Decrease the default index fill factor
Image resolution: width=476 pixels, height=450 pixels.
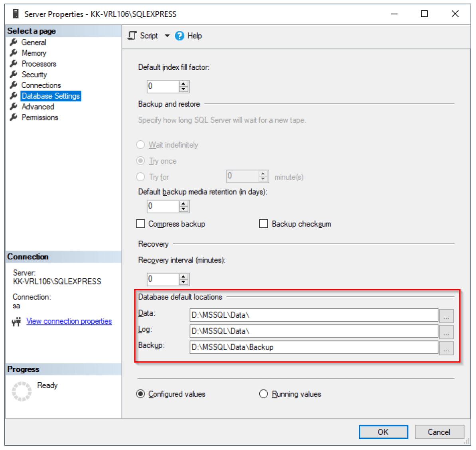(184, 89)
